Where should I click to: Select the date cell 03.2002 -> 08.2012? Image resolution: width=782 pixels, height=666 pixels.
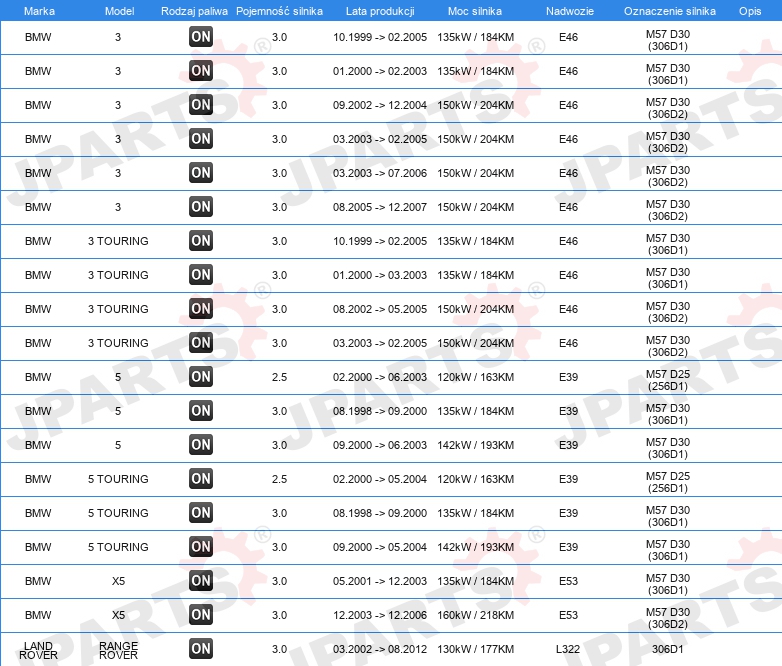pyautogui.click(x=380, y=649)
